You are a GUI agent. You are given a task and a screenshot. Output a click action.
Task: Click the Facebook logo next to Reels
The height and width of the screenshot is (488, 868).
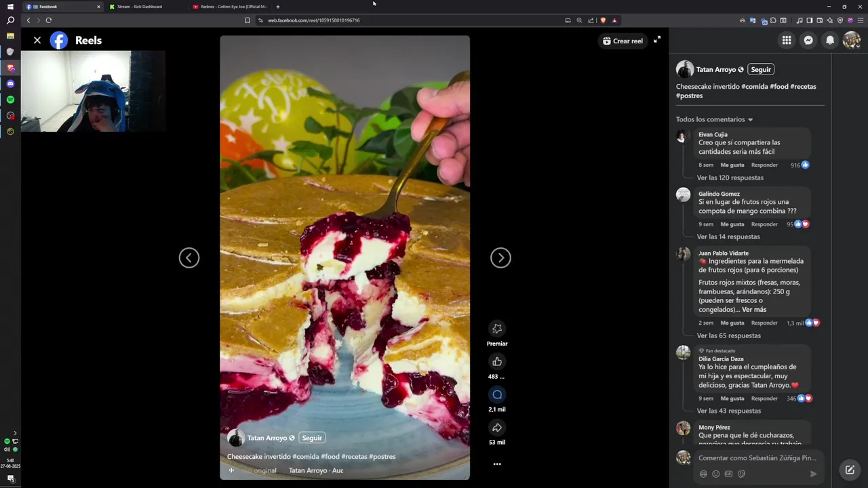tap(59, 41)
